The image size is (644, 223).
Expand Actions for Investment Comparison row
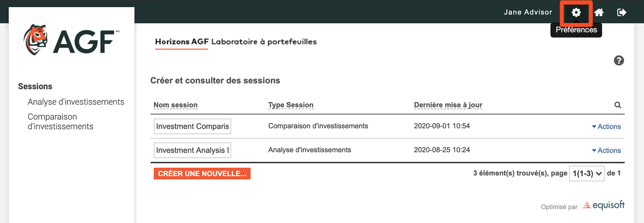coord(606,126)
